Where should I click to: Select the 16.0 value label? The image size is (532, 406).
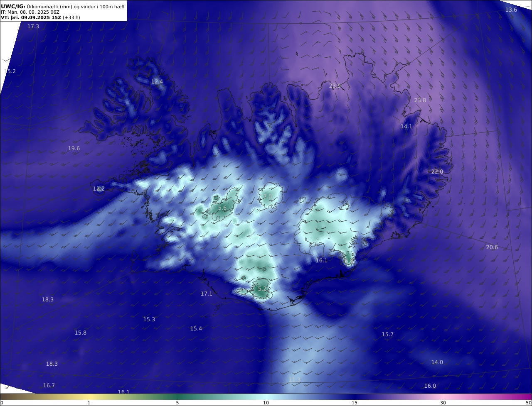click(x=430, y=386)
